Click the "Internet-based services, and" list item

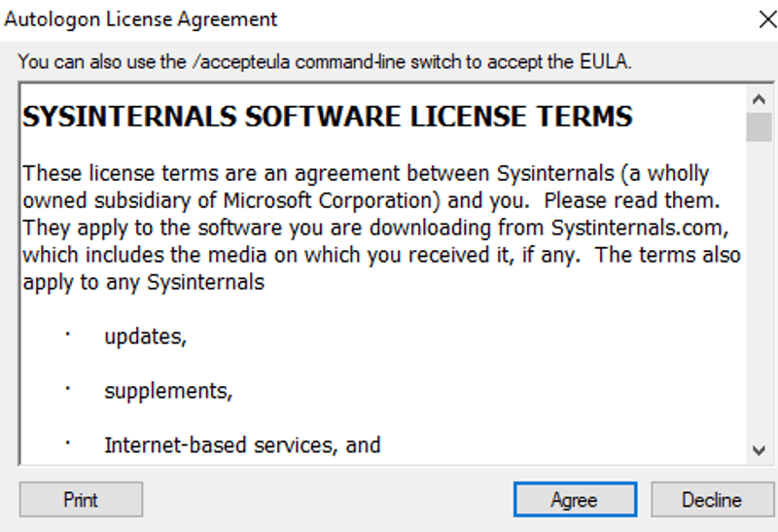pyautogui.click(x=242, y=445)
